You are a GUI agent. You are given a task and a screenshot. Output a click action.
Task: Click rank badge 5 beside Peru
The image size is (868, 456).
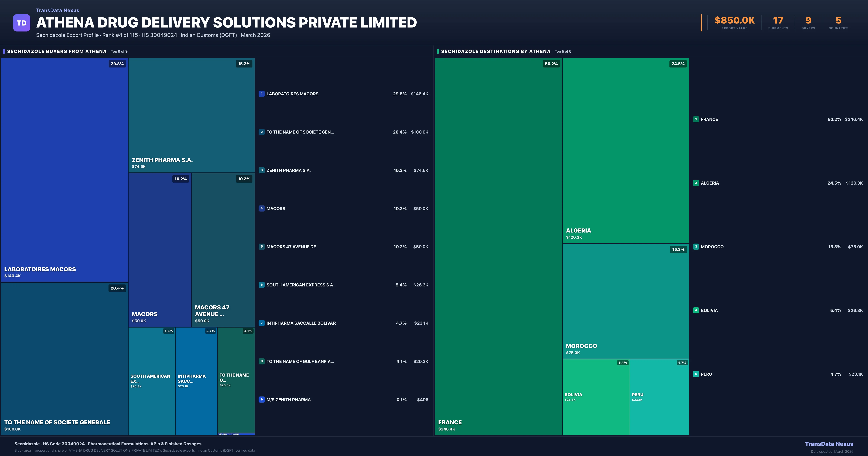(696, 374)
